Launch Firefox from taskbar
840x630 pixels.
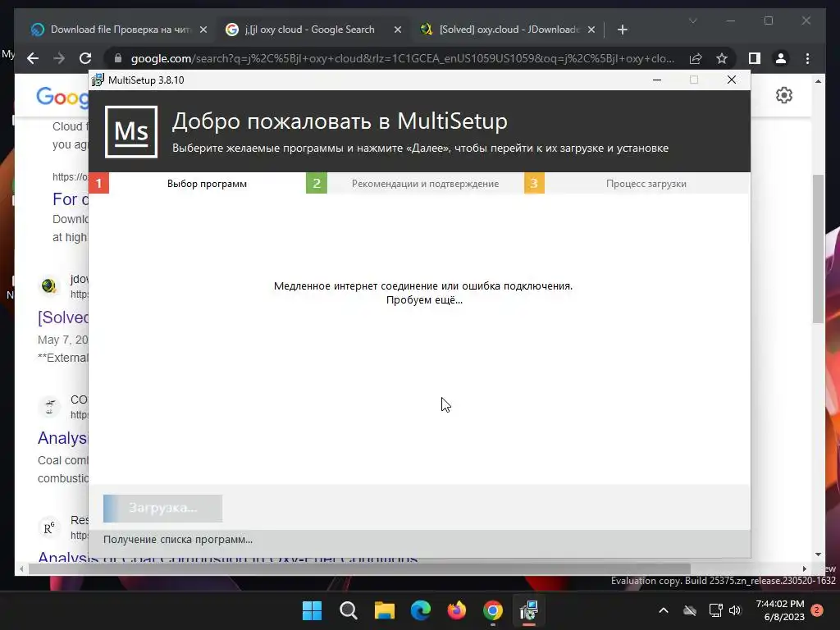(x=456, y=610)
